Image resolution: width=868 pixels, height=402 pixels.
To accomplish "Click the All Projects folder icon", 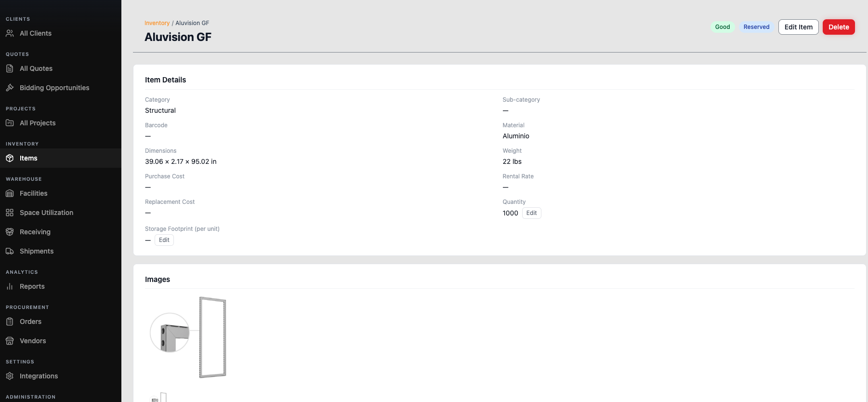I will click(10, 123).
